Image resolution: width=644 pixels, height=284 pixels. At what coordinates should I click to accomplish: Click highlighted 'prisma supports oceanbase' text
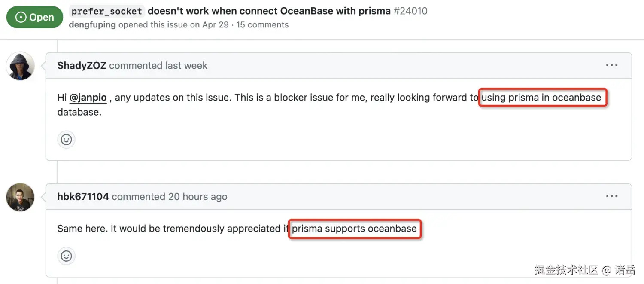354,229
